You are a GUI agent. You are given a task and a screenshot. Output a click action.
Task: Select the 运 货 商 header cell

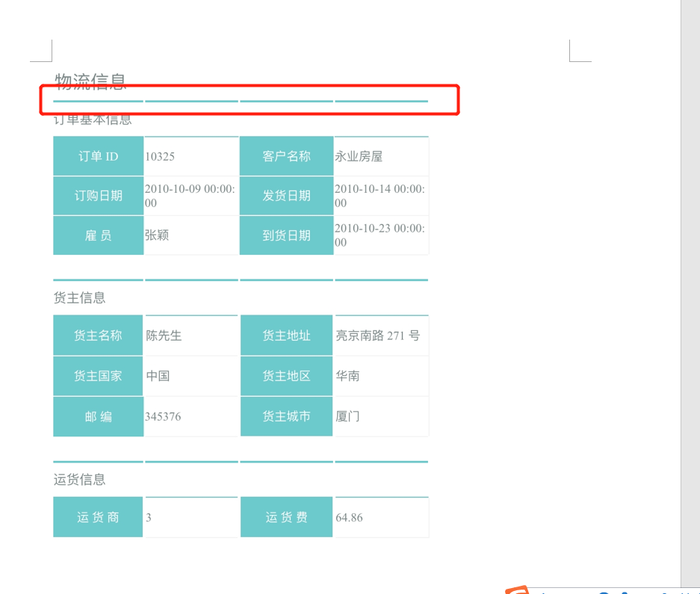[98, 517]
